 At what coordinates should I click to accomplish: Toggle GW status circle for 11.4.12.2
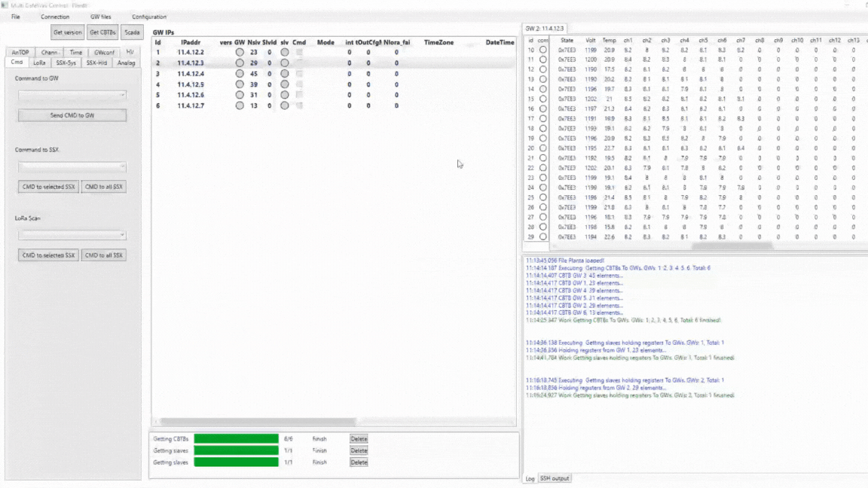tap(240, 52)
